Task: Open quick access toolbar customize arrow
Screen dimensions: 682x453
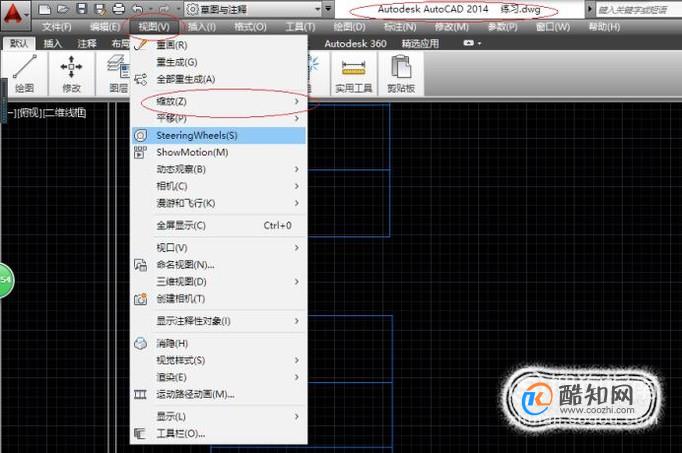Action: point(329,9)
